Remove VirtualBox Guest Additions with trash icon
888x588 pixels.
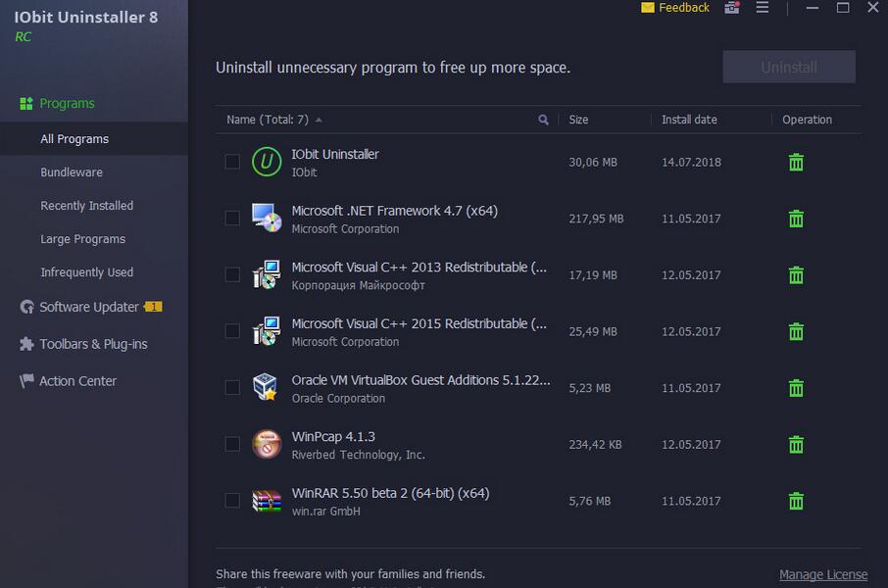tap(796, 388)
